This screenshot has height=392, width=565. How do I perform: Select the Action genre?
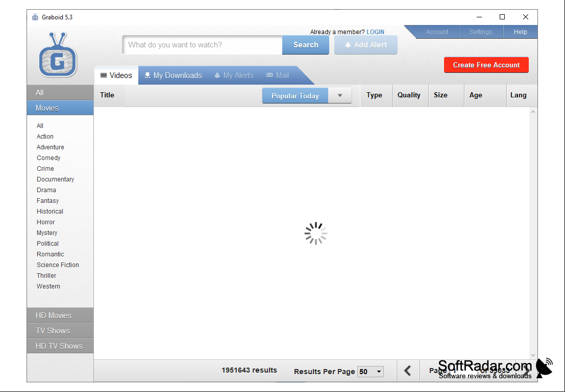(45, 137)
